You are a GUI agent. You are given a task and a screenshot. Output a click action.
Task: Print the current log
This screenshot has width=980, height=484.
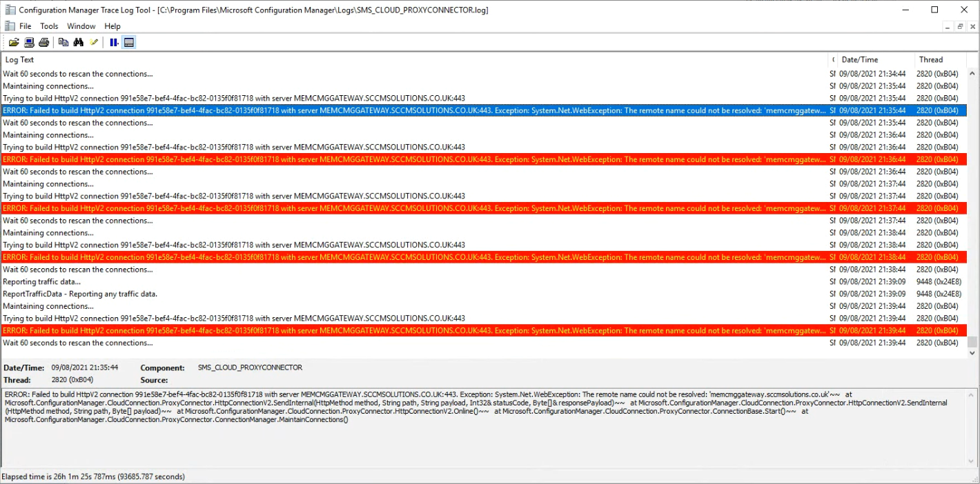(x=43, y=42)
